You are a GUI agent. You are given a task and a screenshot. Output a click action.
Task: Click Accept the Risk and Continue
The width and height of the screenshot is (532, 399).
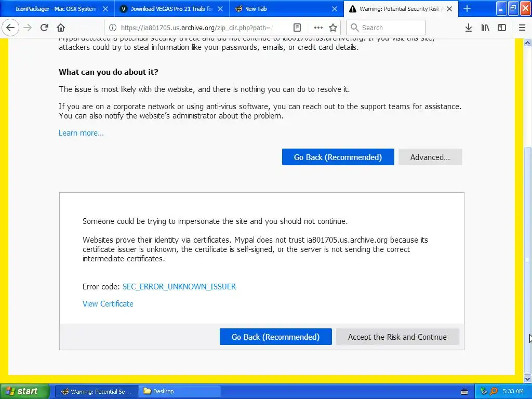[397, 337]
